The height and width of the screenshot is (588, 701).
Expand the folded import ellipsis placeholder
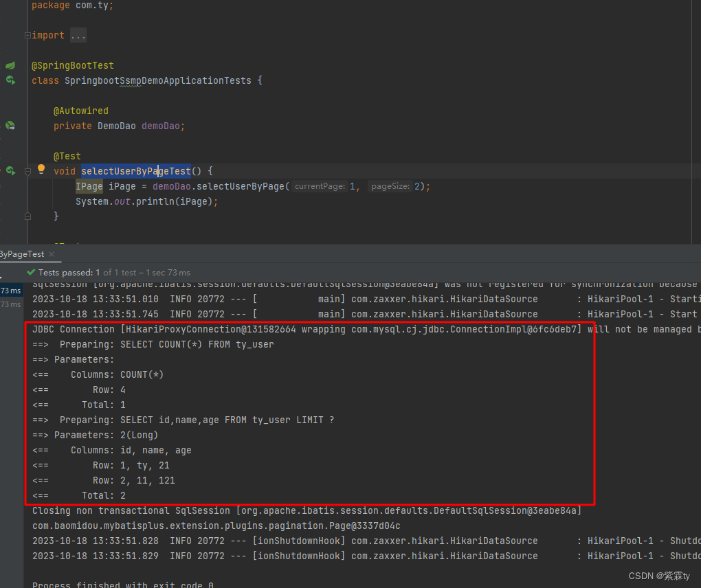(78, 35)
